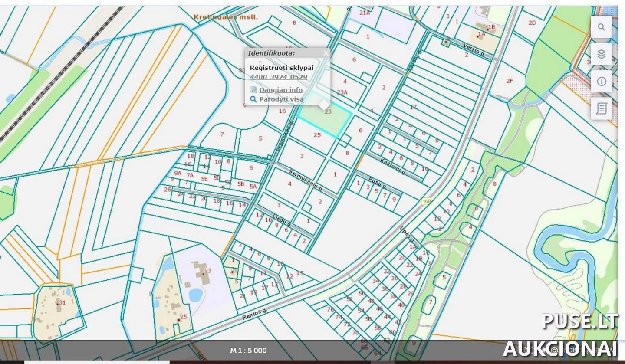Click the Šermukšnių g. street label
Viewport: 625px width, 364px height.
306,180
